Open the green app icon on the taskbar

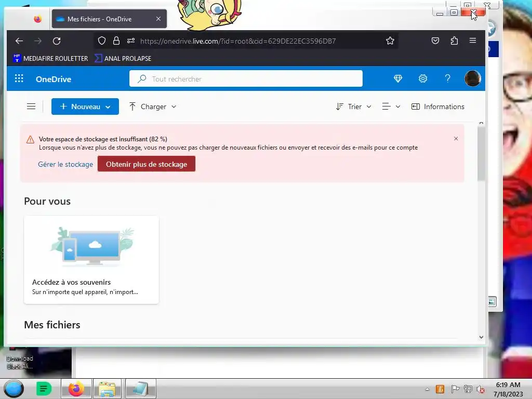coord(44,389)
